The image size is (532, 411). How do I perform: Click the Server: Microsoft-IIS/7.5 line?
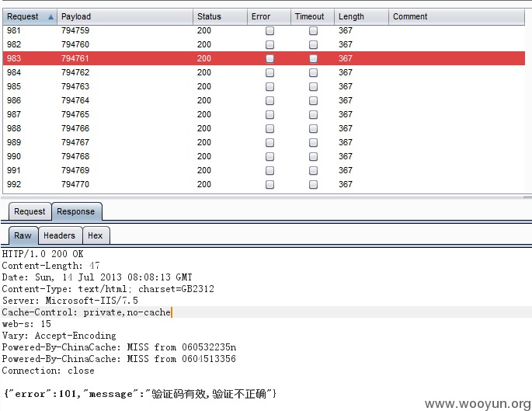[x=70, y=301]
